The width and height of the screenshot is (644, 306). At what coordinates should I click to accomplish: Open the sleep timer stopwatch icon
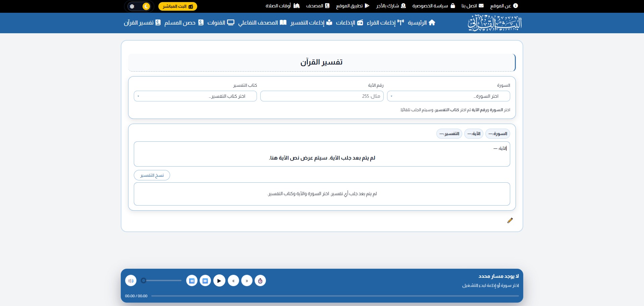[x=260, y=280]
